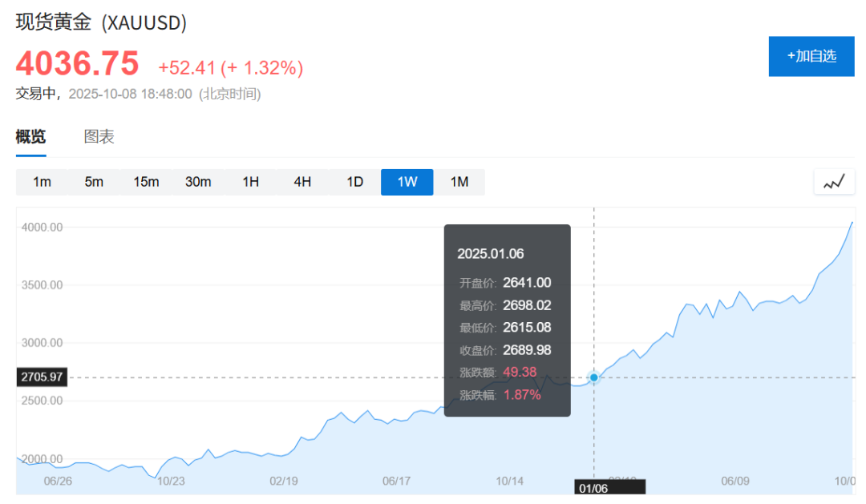The image size is (866, 504).
Task: Click the 01/06 date label on x-axis
Action: click(x=594, y=486)
